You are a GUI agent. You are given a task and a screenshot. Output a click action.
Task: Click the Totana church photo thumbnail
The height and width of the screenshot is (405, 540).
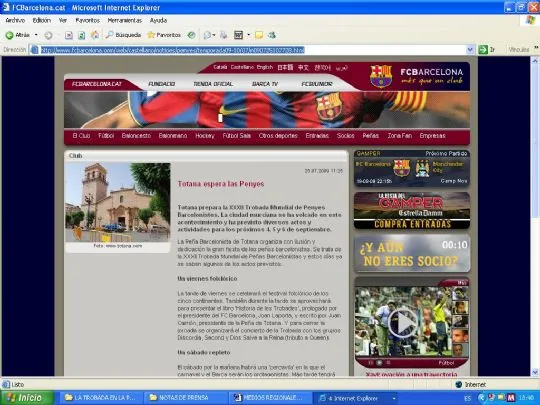pos(118,202)
